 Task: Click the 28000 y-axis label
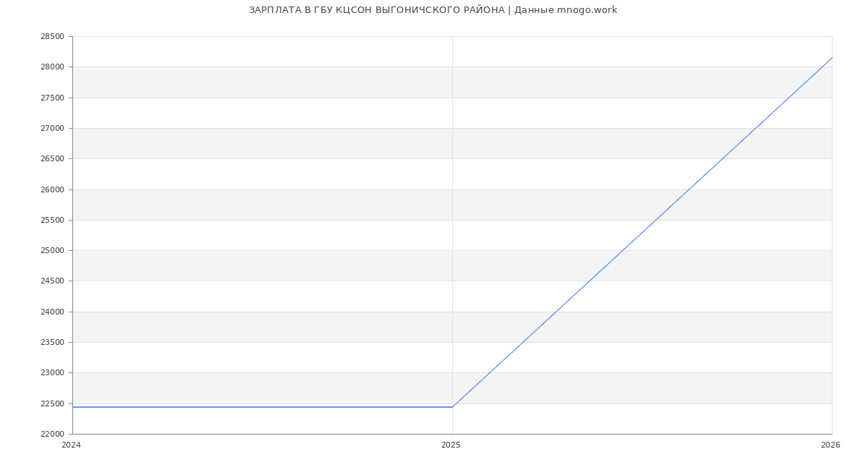(x=52, y=67)
